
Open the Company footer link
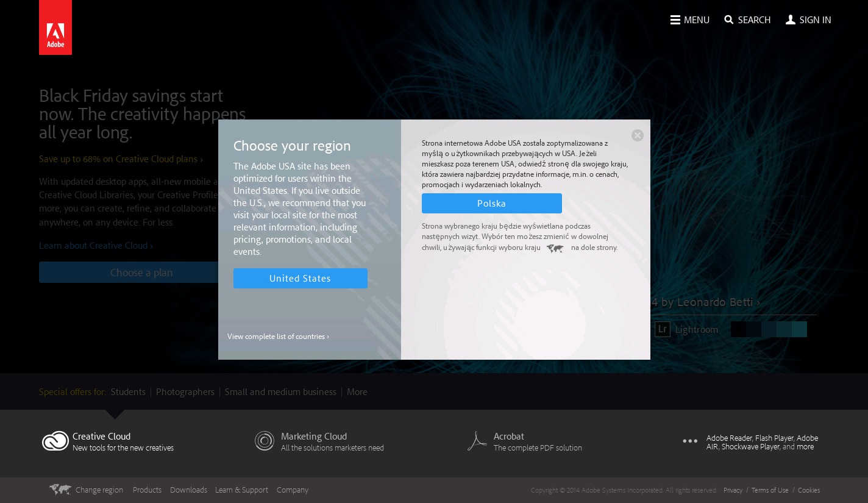pos(293,490)
